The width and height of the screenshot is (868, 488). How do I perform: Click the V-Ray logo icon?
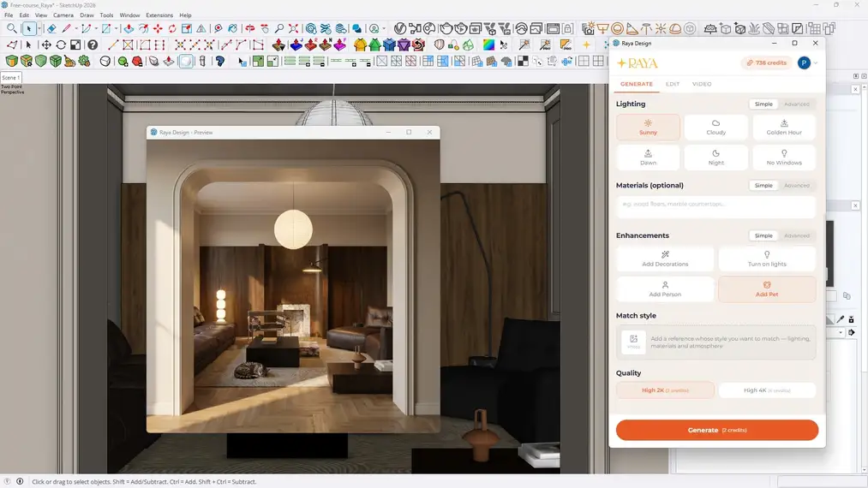pos(400,28)
